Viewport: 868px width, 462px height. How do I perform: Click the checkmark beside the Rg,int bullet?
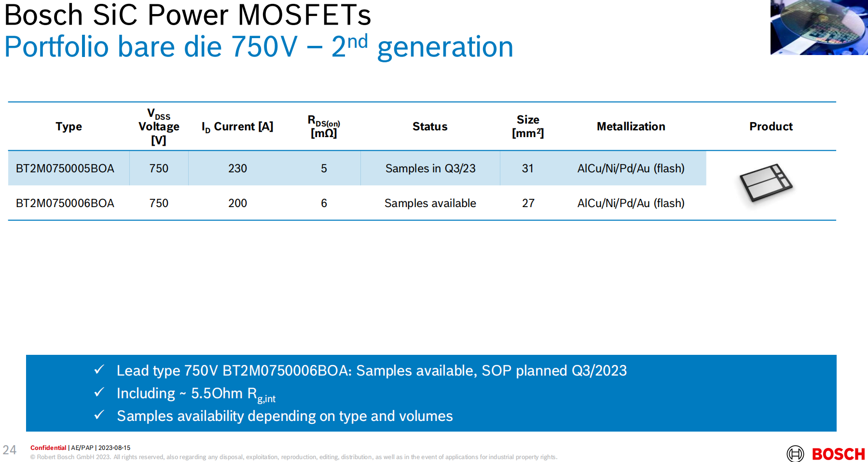tap(99, 392)
